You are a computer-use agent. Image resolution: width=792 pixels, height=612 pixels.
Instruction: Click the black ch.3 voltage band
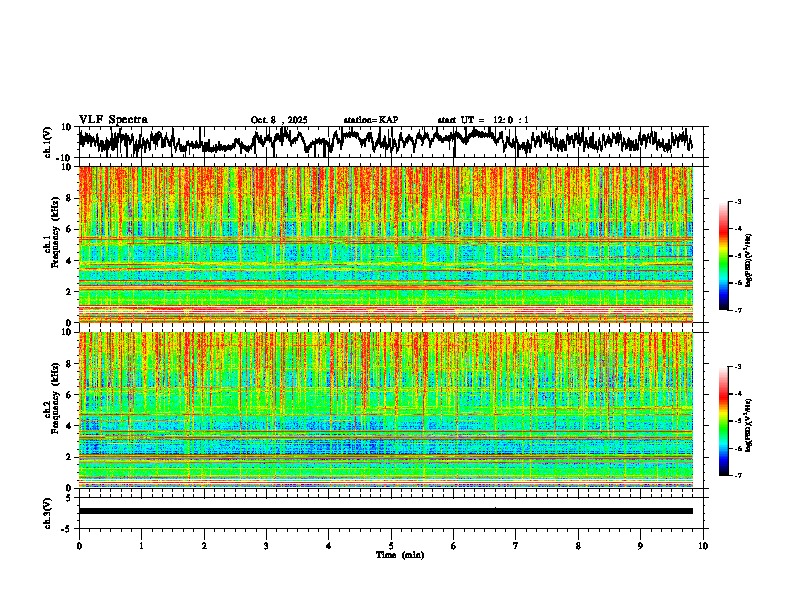pyautogui.click(x=385, y=511)
